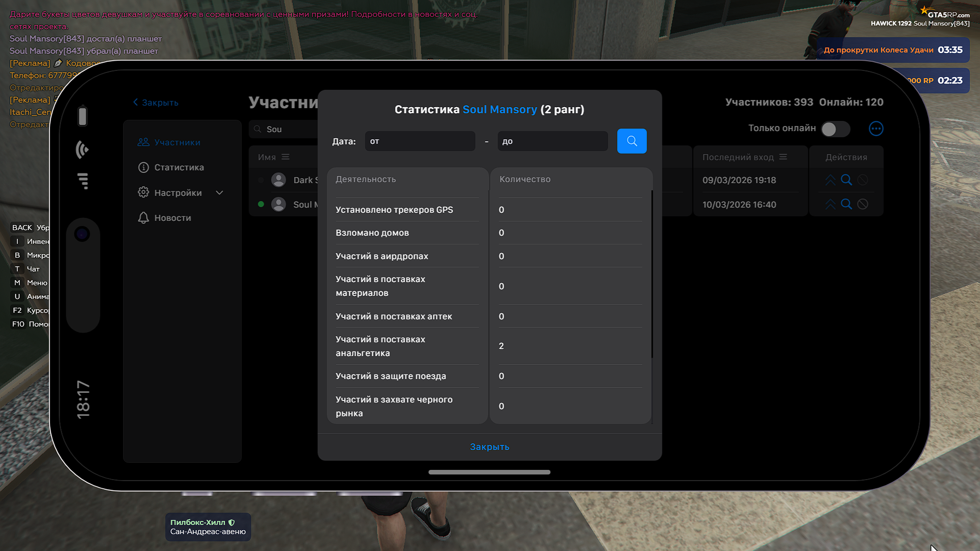Click the kick icon in 10/03/2026 row
The height and width of the screenshot is (551, 980).
point(863,204)
